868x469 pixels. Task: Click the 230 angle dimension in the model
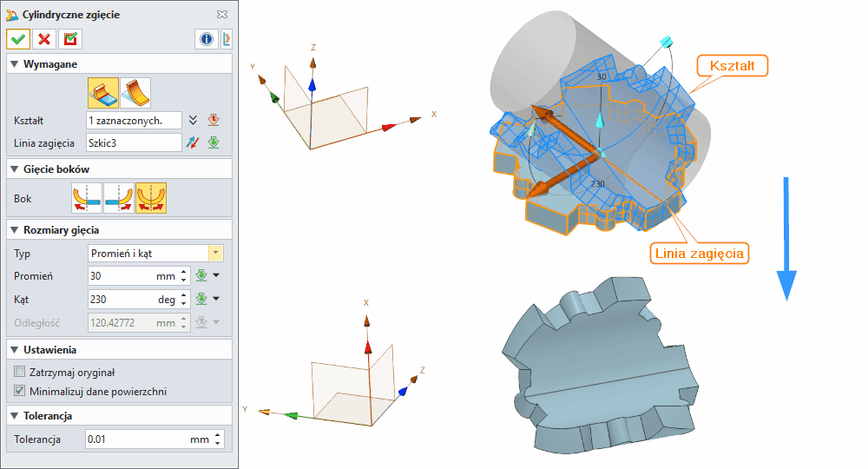point(597,184)
